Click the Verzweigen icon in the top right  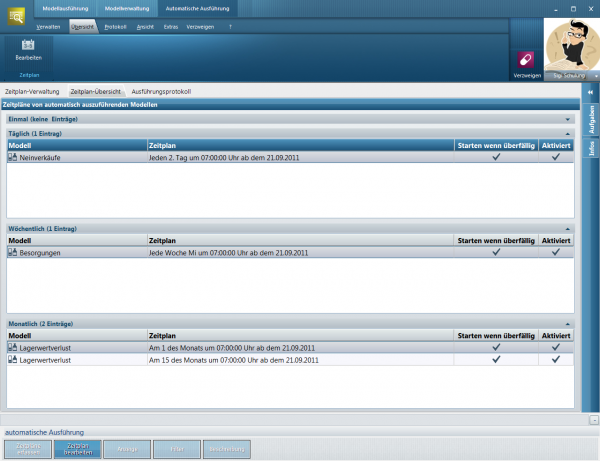(x=526, y=61)
